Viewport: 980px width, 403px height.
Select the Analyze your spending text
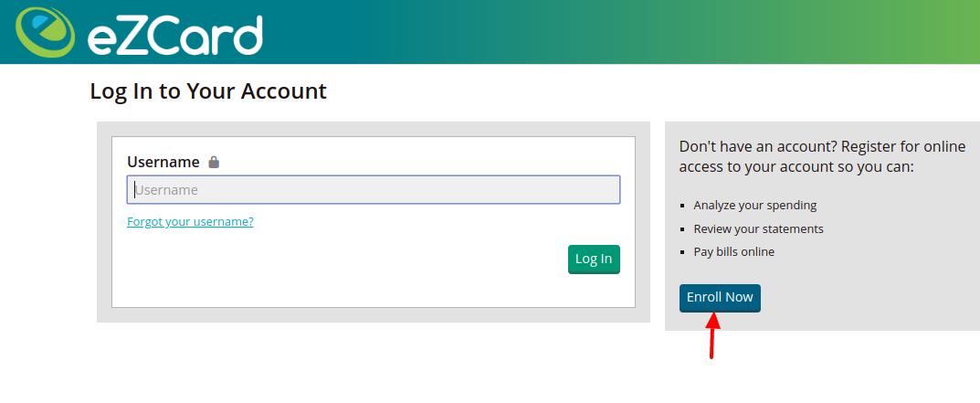tap(755, 206)
